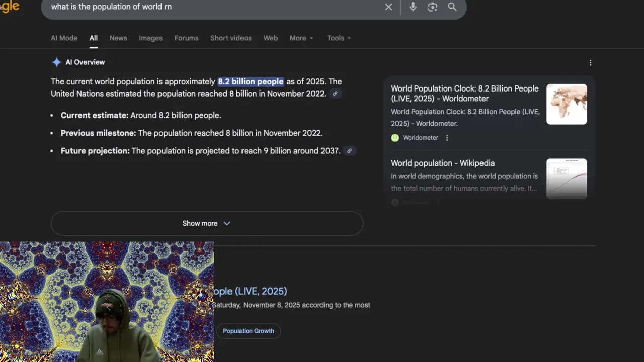Switch to the Images tab
Screen dimensions: 644x362
tap(150, 38)
